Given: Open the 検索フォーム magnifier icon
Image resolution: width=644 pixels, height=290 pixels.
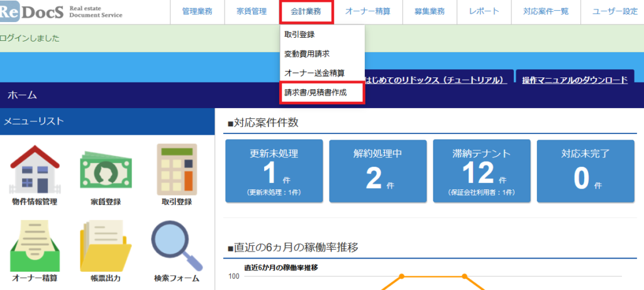Looking at the screenshot, I should [x=177, y=245].
